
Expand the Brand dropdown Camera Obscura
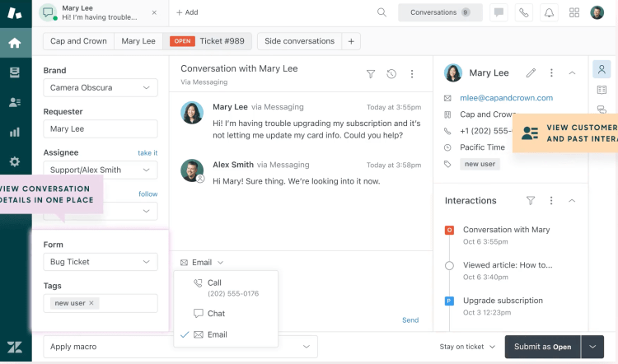(x=101, y=87)
